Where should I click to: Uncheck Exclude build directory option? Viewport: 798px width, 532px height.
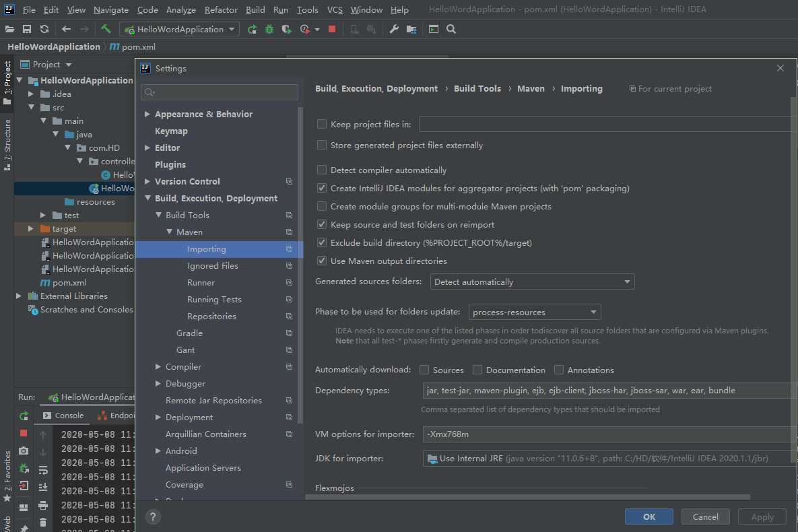point(322,242)
